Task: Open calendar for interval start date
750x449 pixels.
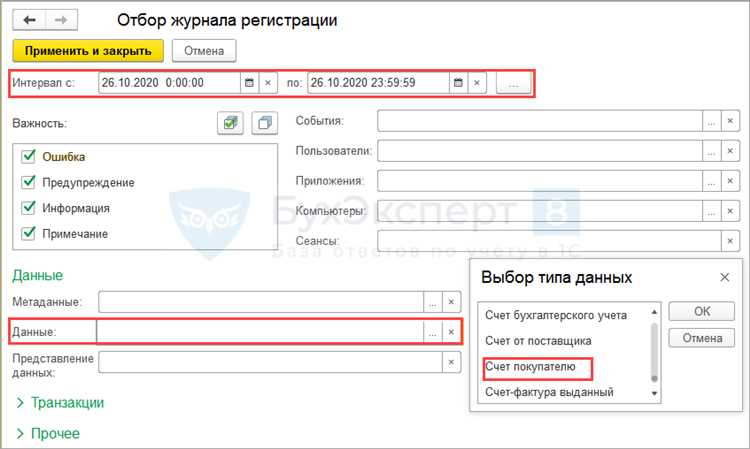Action: coord(249,83)
